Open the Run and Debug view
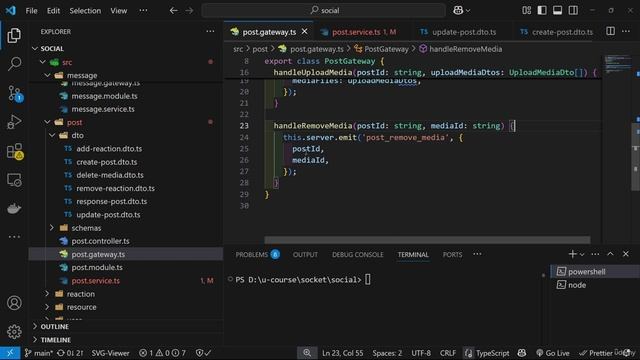This screenshot has width=640, height=360. tap(14, 122)
